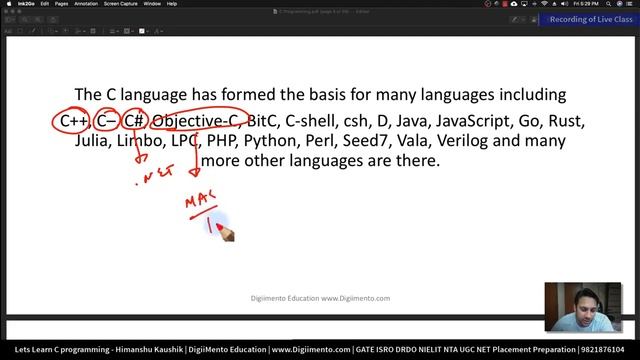Click the zoom out toolbar button
The image size is (640, 360).
[25, 20]
